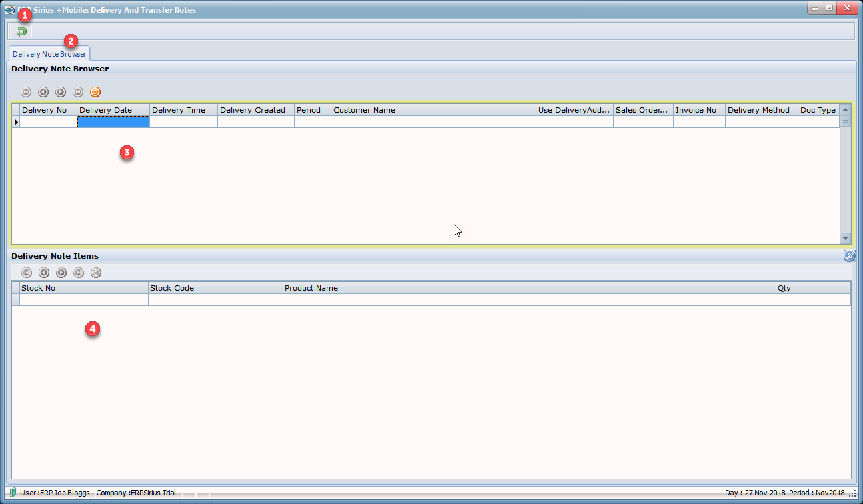Click the green status bar icon beside User
863x504 pixels.
point(13,493)
